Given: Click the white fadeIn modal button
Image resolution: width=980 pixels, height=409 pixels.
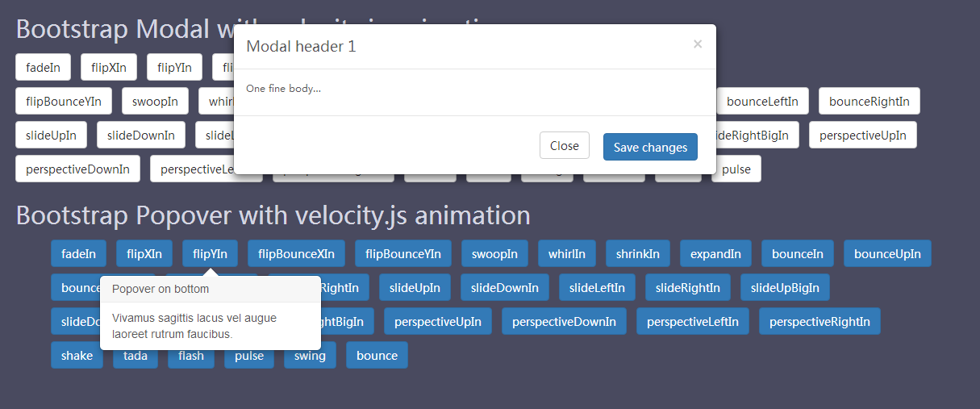Looking at the screenshot, I should pyautogui.click(x=44, y=68).
